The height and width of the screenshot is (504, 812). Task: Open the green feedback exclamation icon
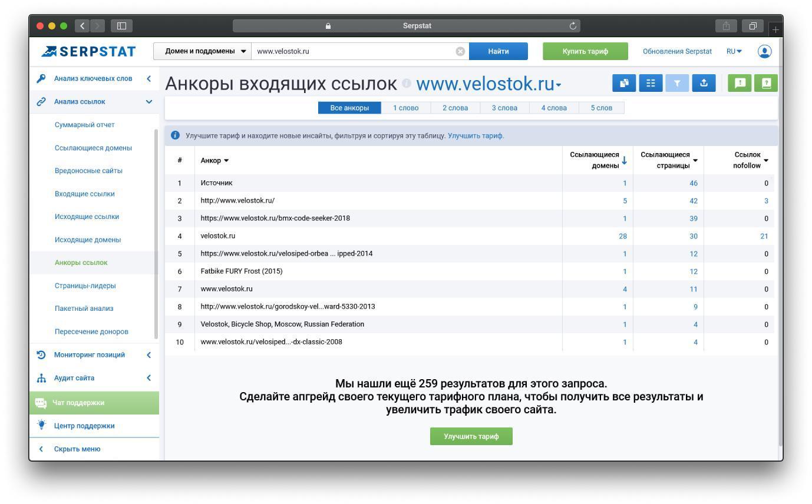click(740, 83)
